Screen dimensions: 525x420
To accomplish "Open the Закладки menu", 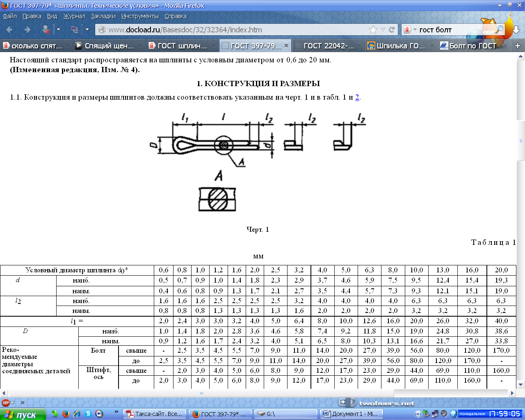I will (103, 16).
